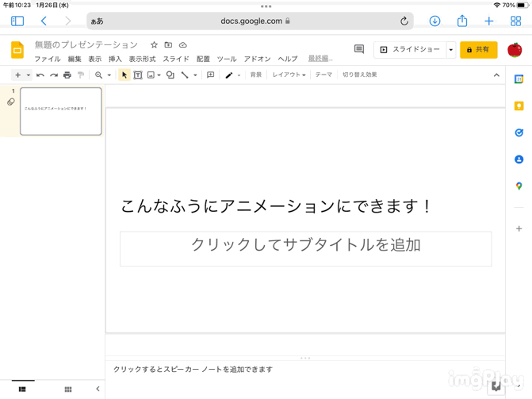Image resolution: width=532 pixels, height=399 pixels.
Task: Select the paint format tool
Action: 81,75
